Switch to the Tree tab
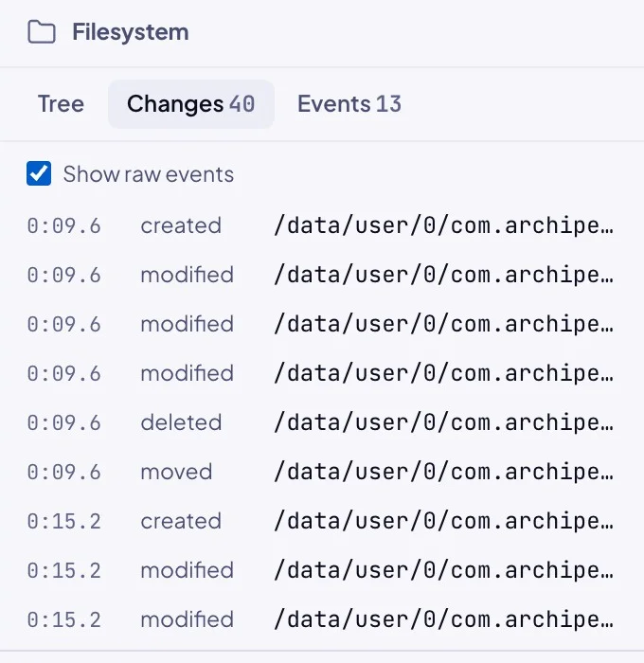 (61, 104)
